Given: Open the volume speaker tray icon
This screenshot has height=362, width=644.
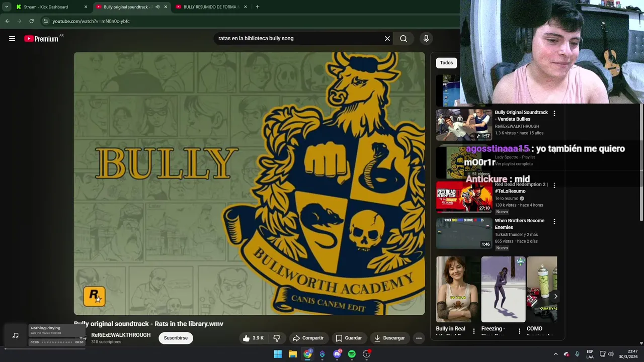Looking at the screenshot, I should click(x=611, y=354).
